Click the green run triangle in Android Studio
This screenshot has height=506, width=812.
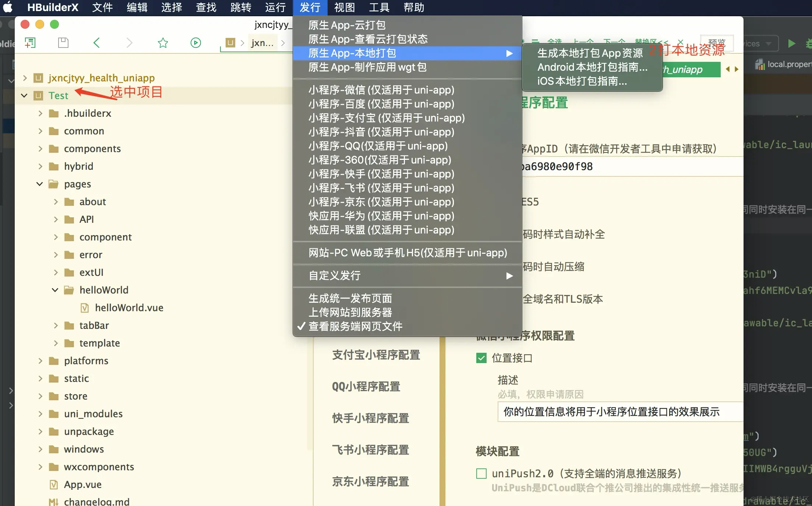791,43
